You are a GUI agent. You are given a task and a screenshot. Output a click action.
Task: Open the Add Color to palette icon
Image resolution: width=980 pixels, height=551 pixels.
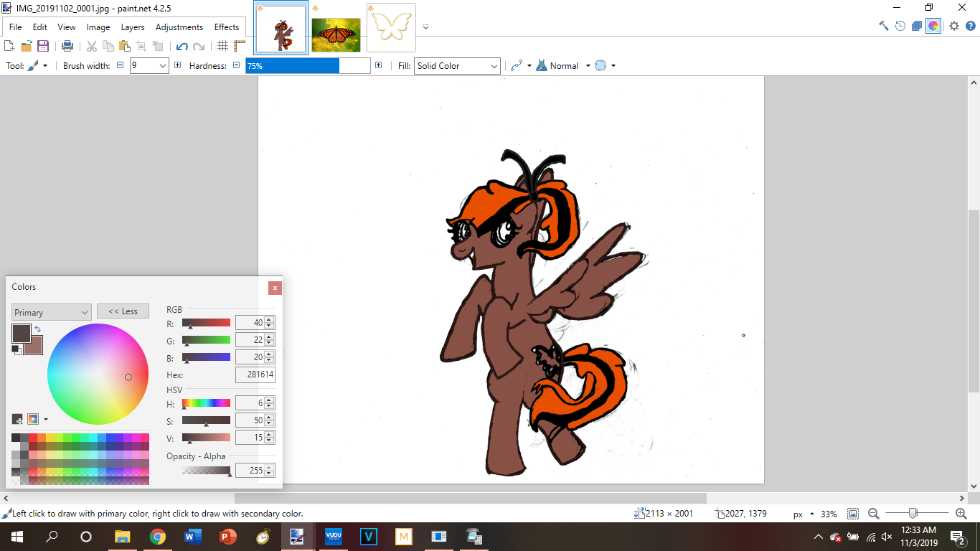tap(17, 419)
